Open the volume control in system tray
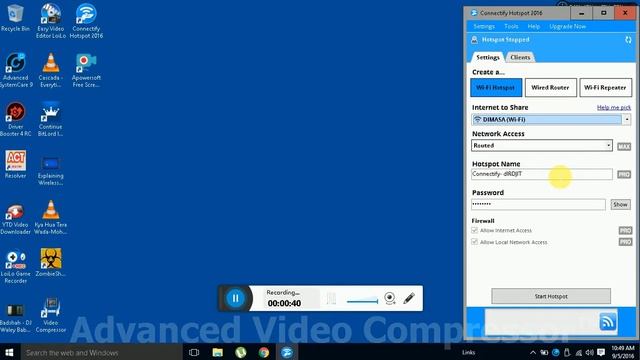 (589, 352)
